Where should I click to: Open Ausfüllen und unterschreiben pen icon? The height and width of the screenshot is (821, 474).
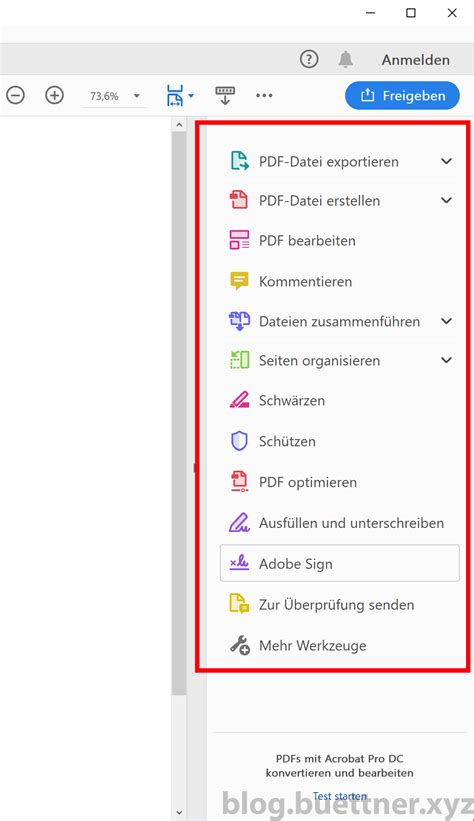(x=239, y=523)
